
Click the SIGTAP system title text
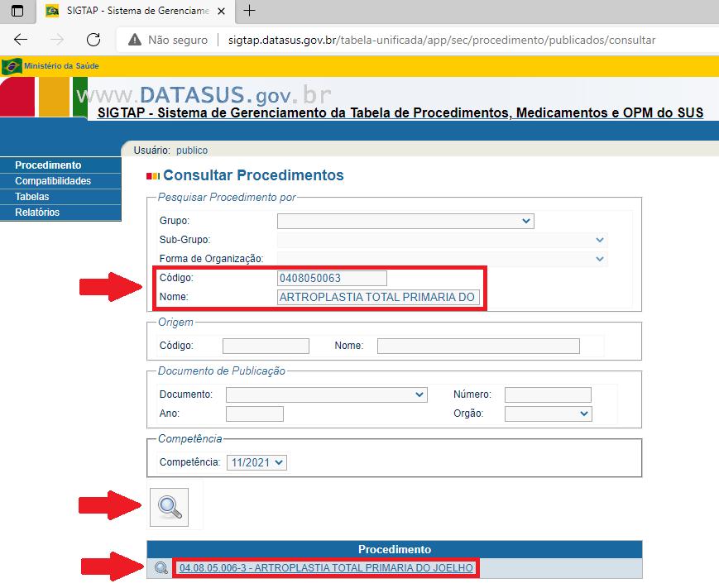400,112
